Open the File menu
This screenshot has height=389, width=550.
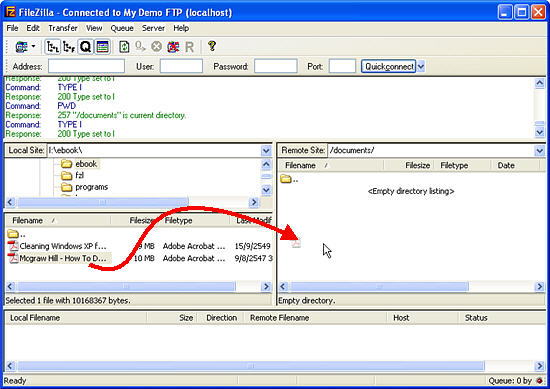click(x=12, y=28)
